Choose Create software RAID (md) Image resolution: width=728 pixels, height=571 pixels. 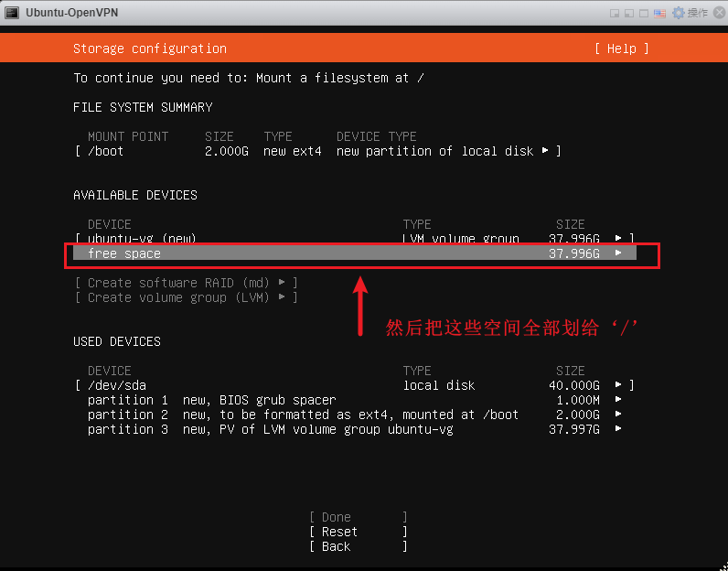click(x=187, y=283)
